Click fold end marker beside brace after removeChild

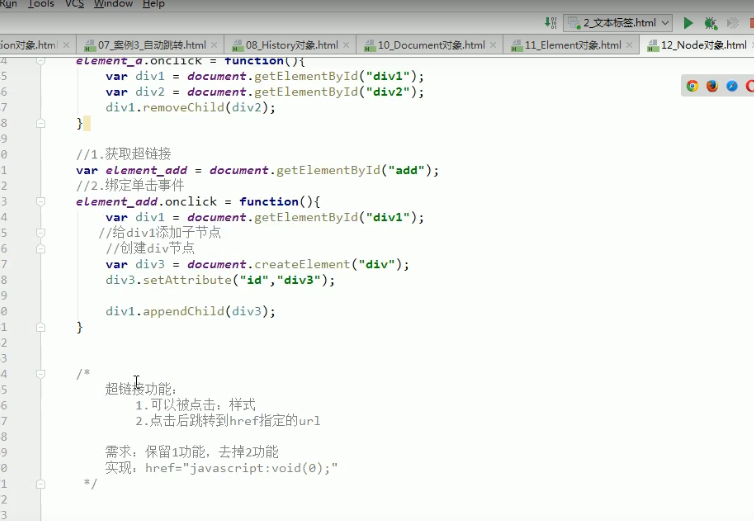click(x=40, y=124)
